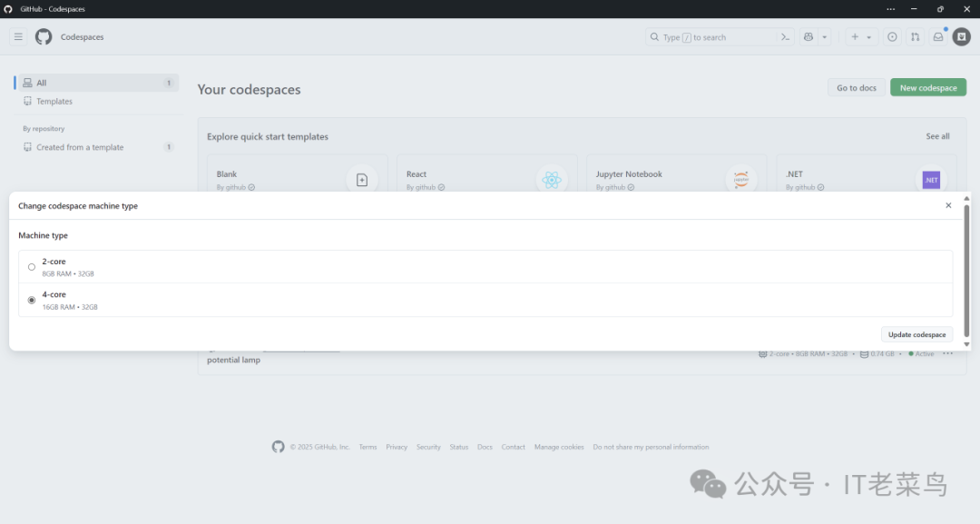Viewport: 980px width, 524px height.
Task: Expand the Create new plus dropdown
Action: (x=860, y=37)
